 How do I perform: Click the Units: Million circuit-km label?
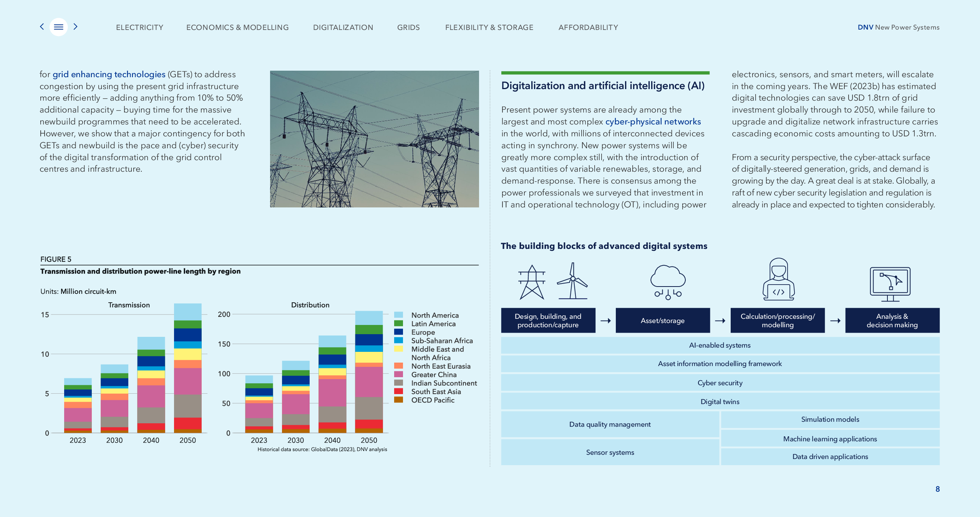pos(78,292)
